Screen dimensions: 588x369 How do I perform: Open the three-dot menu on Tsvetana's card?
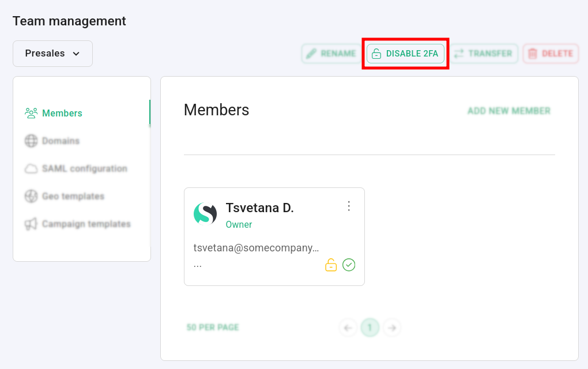(x=349, y=206)
